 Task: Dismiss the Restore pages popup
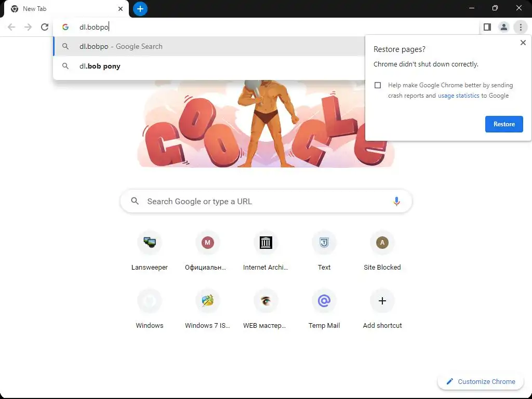coord(523,43)
